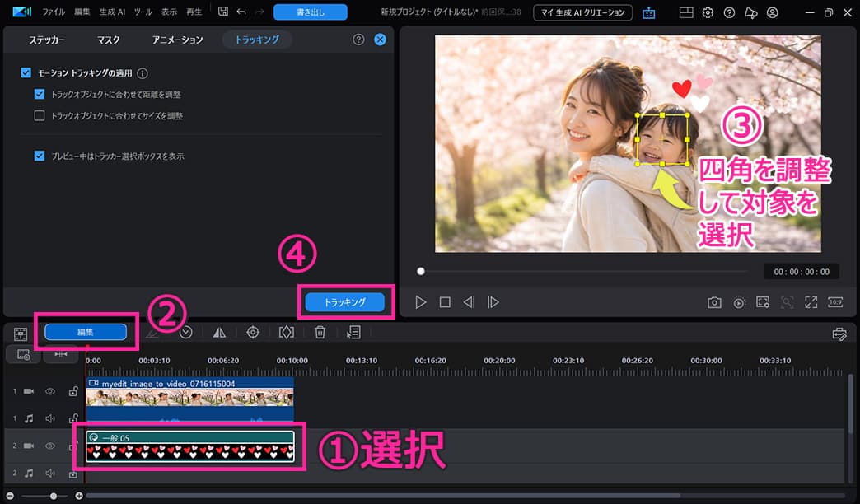
Task: Stop the preview playback
Action: (445, 302)
